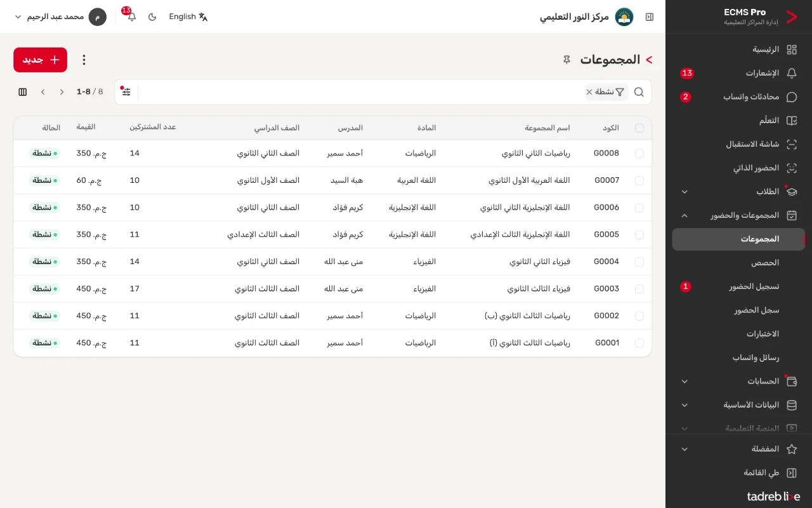Click the notifications bell in top bar
This screenshot has height=508, width=812.
pos(131,17)
